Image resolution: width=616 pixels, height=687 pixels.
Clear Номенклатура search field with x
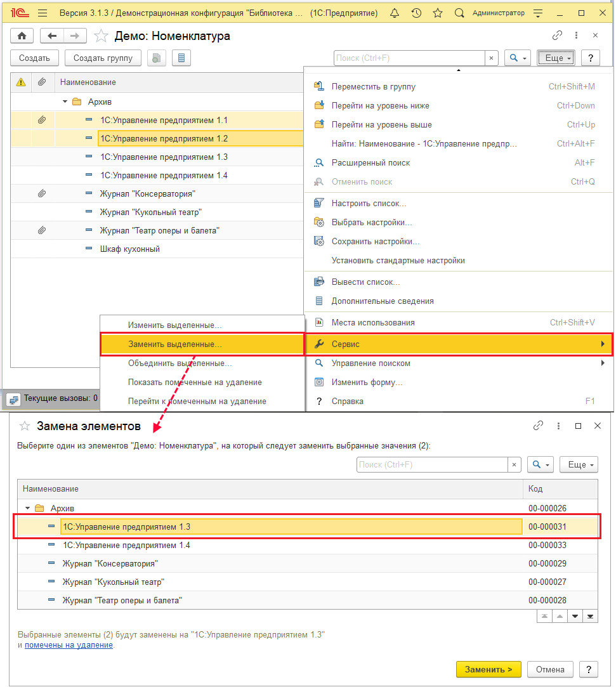(491, 58)
